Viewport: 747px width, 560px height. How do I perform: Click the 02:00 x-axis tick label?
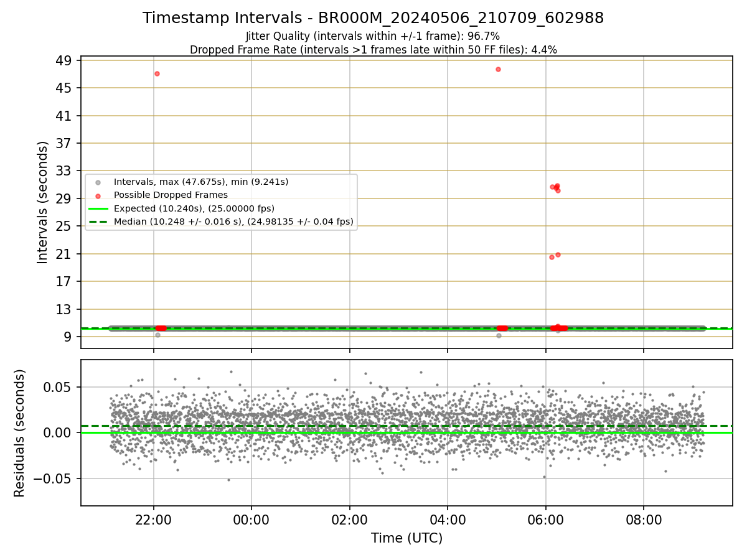click(350, 519)
